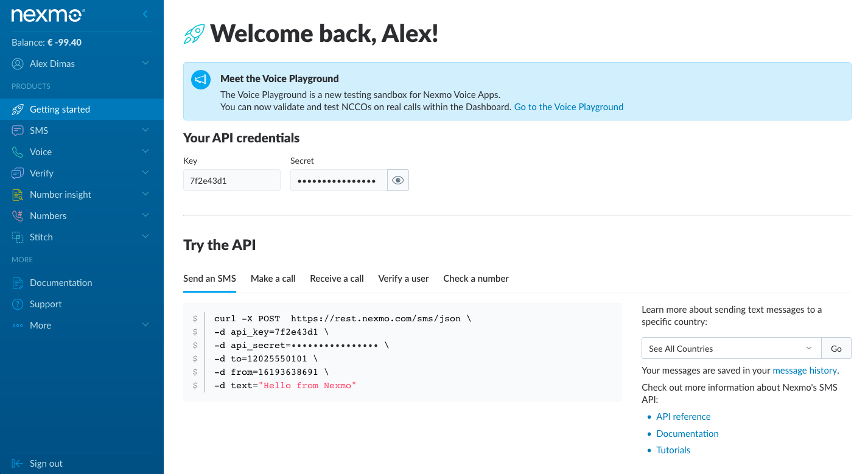The image size is (868, 474).
Task: Expand the Alex Dimas account menu
Action: [145, 63]
